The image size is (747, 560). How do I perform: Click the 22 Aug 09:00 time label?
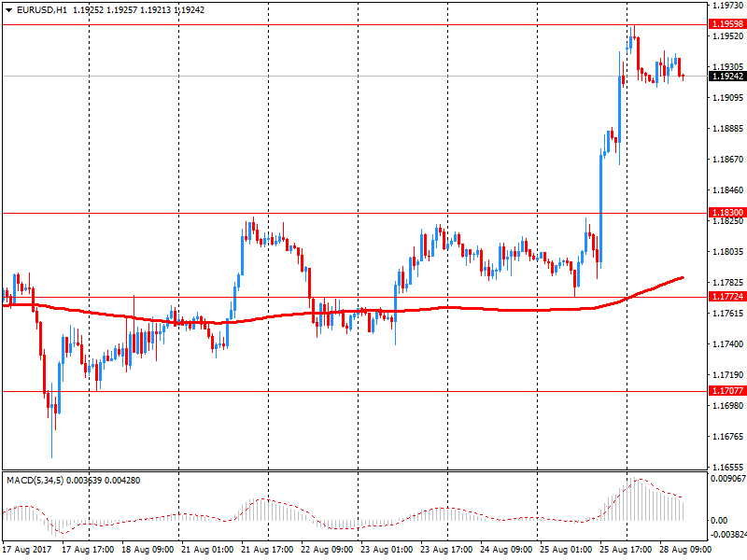pyautogui.click(x=327, y=550)
